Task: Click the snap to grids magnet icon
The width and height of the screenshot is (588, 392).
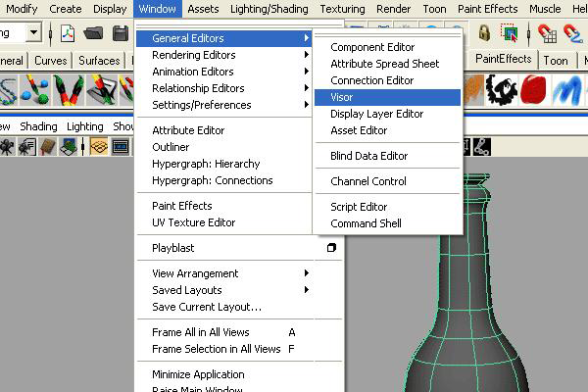Action: [547, 33]
